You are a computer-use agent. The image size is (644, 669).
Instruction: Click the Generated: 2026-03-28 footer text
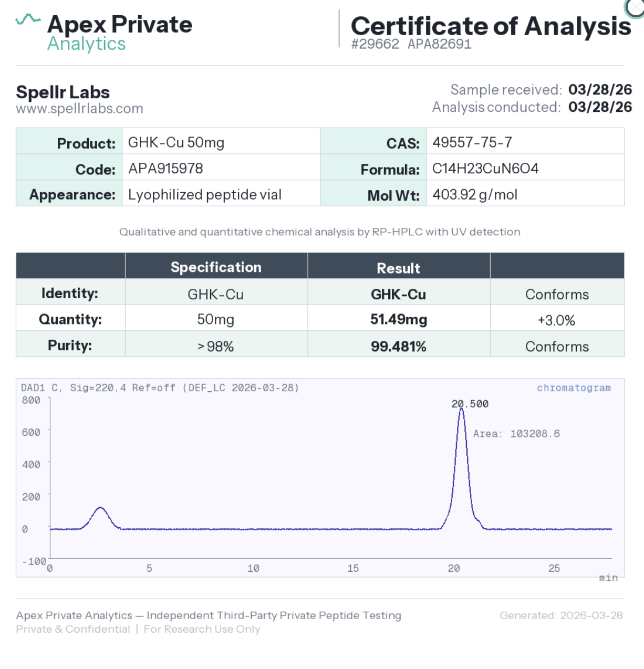560,615
